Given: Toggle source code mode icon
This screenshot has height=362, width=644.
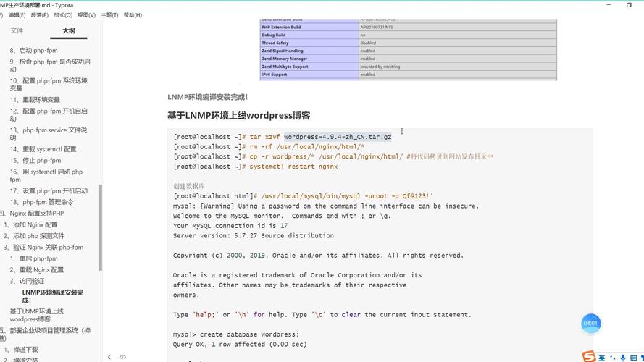Looking at the screenshot, I should (122, 357).
